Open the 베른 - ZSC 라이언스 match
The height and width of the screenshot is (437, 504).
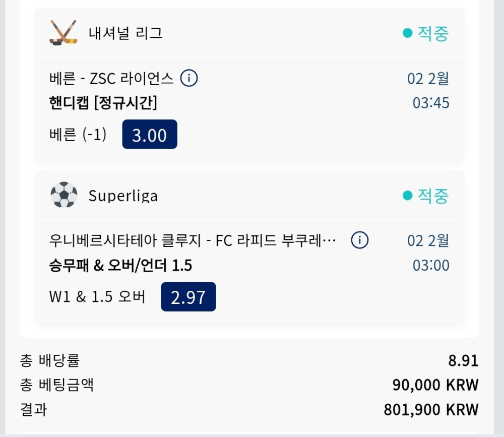click(111, 79)
